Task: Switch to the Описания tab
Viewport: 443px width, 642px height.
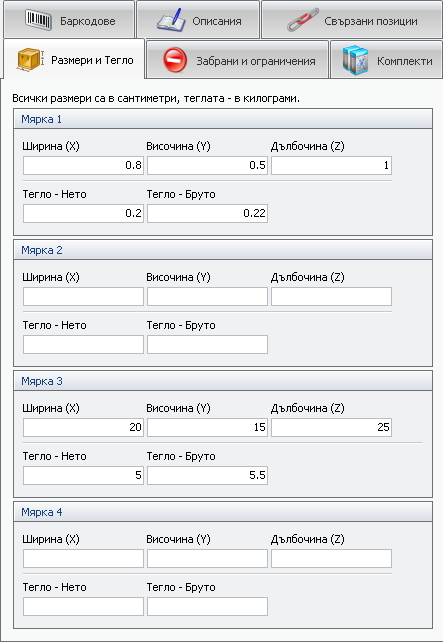Action: [x=198, y=20]
